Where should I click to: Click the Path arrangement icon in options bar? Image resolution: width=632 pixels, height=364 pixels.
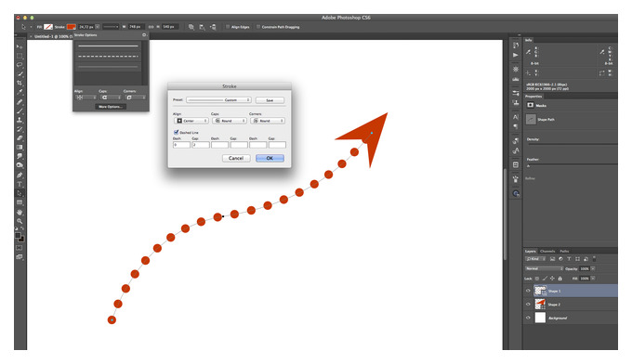pyautogui.click(x=213, y=27)
